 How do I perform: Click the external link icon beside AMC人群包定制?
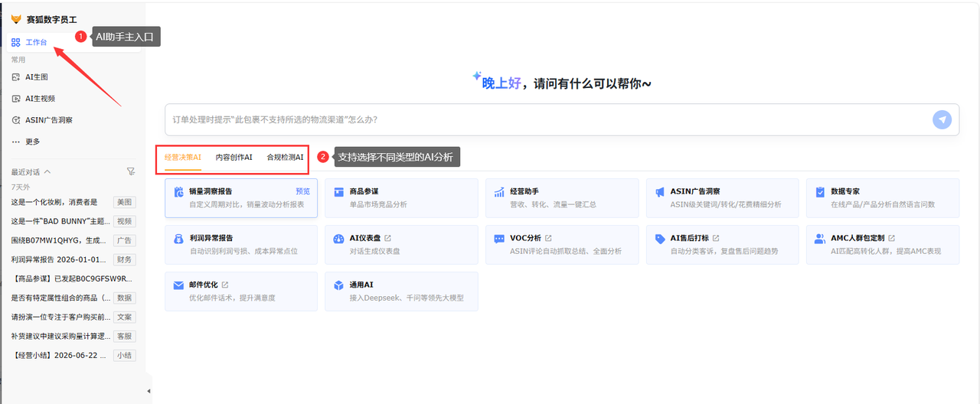[891, 238]
